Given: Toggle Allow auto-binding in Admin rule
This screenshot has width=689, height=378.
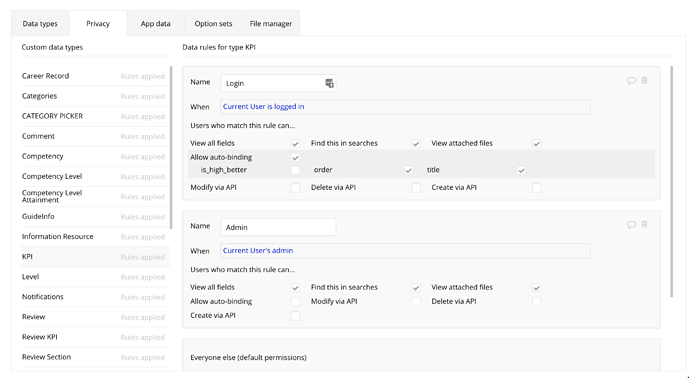Looking at the screenshot, I should coord(295,302).
